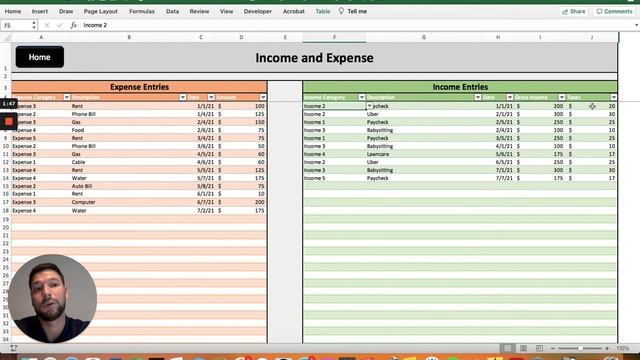Open the expense Description filter dropdown
This screenshot has width=640, height=360.
[182, 97]
